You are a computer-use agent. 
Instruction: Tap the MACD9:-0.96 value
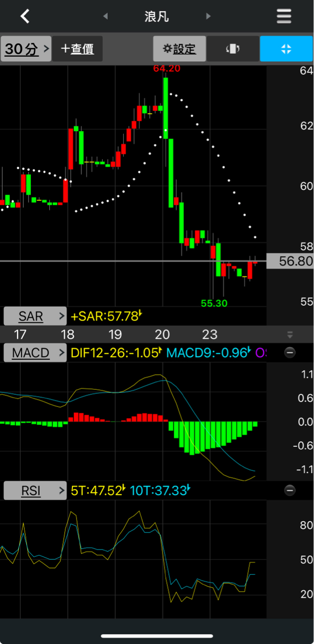click(209, 353)
